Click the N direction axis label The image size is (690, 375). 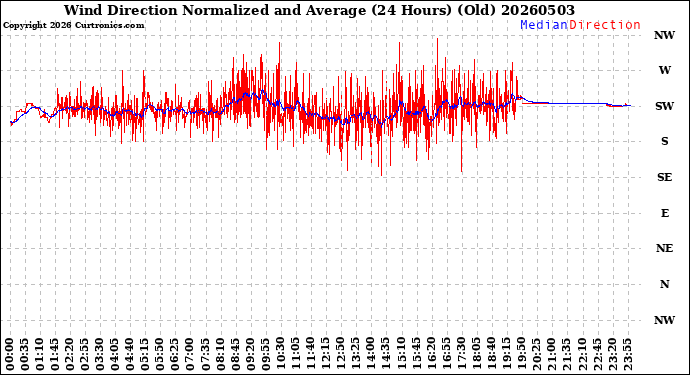pos(664,284)
